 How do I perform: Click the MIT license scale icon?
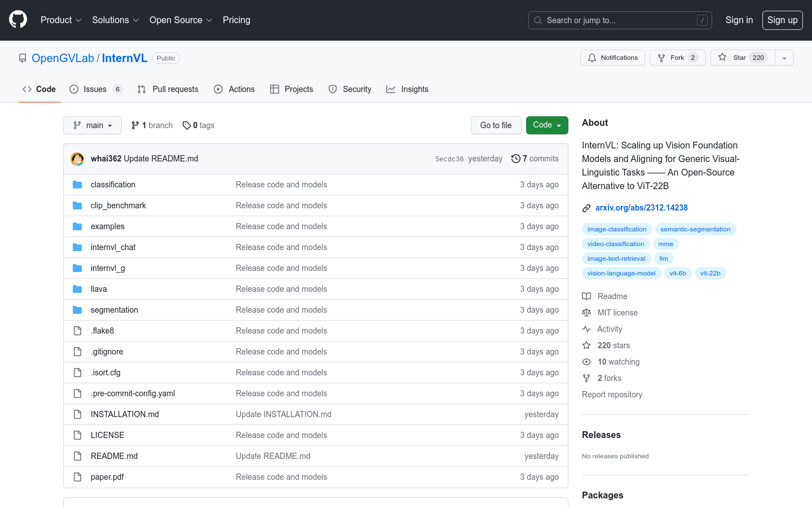[586, 313]
